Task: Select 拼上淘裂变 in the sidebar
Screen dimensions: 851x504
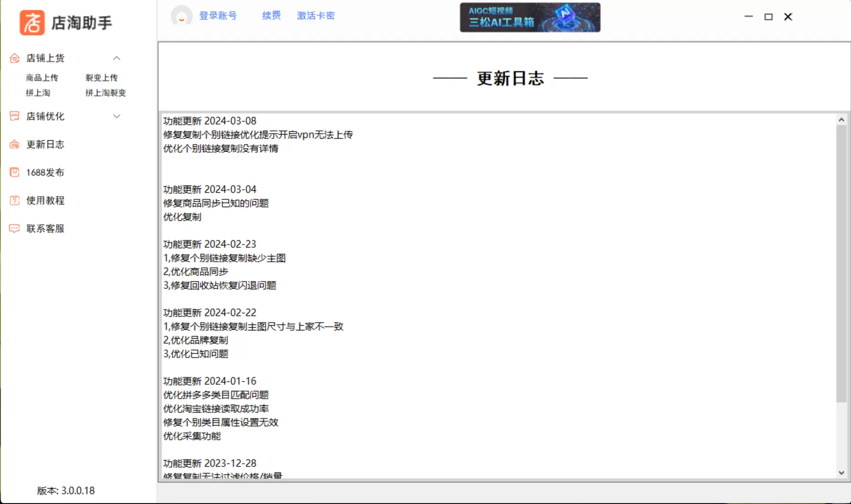Action: pyautogui.click(x=105, y=93)
